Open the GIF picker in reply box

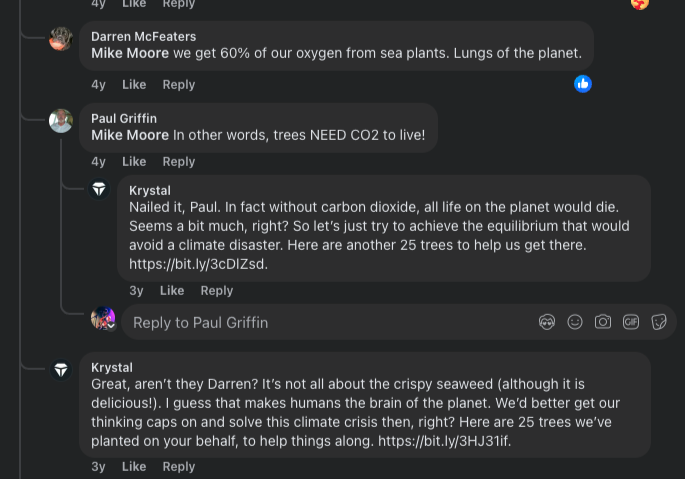click(631, 322)
